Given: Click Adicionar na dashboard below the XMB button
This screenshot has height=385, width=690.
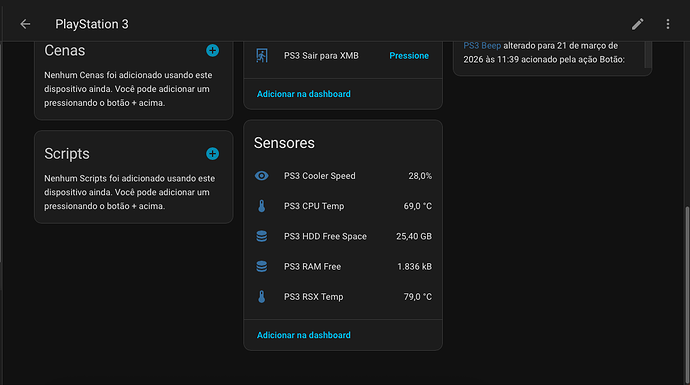Looking at the screenshot, I should point(304,94).
